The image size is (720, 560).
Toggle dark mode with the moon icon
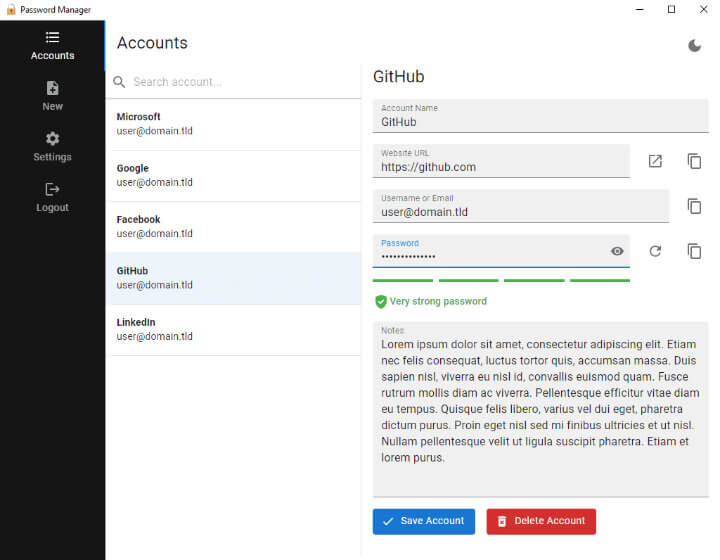pyautogui.click(x=695, y=45)
